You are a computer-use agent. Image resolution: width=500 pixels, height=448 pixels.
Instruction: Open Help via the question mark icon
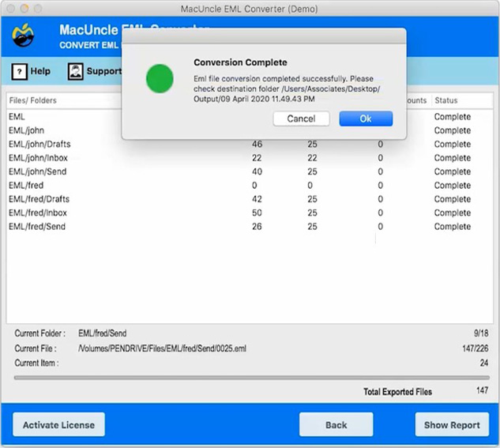19,71
